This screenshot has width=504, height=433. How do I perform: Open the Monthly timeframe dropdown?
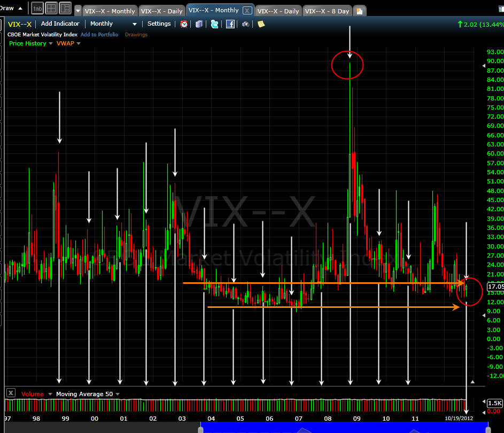click(113, 24)
